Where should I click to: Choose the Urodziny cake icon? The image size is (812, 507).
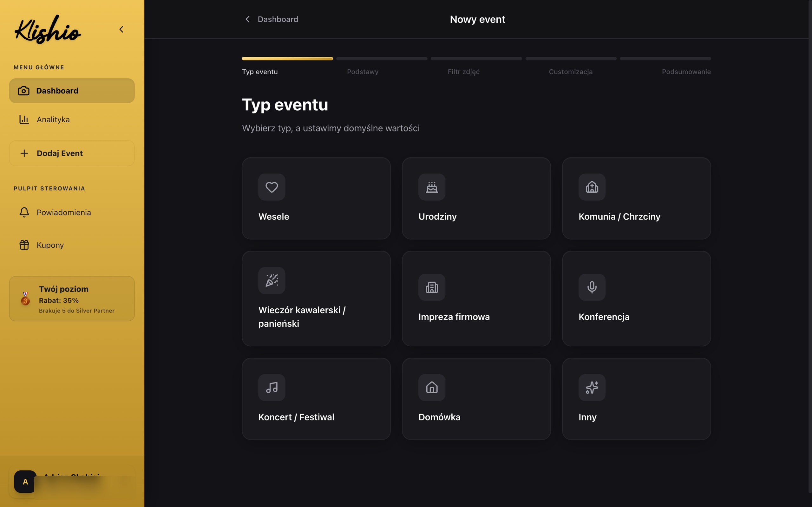pyautogui.click(x=431, y=187)
